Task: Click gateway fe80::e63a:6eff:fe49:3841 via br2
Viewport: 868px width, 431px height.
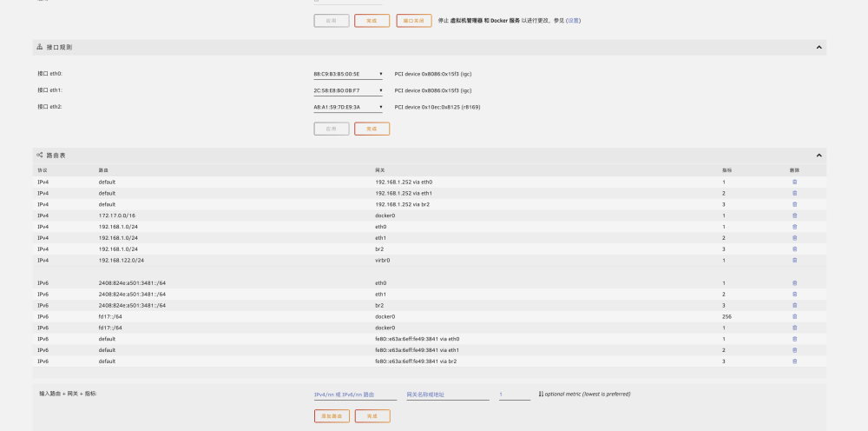Action: (x=416, y=361)
